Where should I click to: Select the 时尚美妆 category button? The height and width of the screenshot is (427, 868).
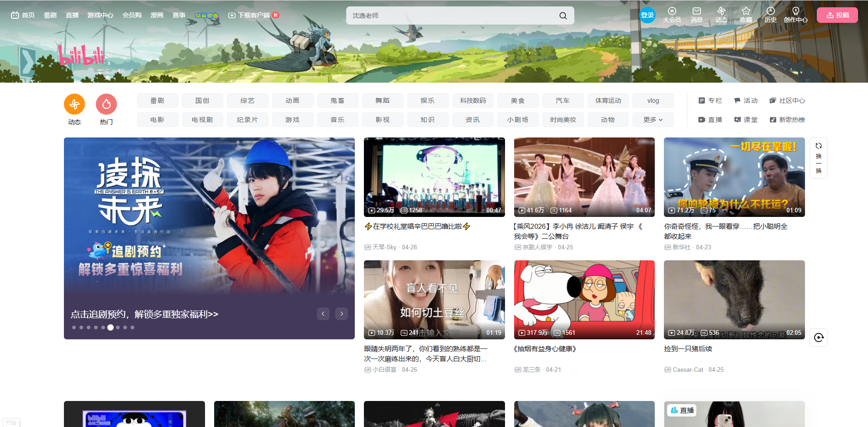coord(563,120)
